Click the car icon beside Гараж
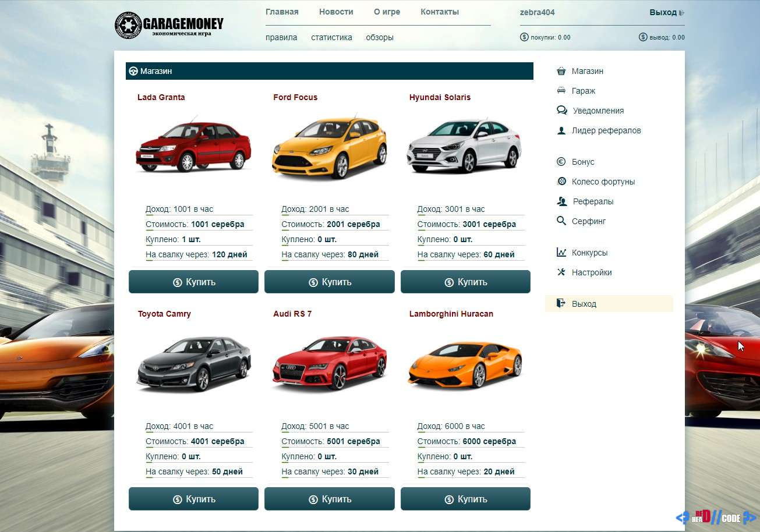 coord(561,90)
